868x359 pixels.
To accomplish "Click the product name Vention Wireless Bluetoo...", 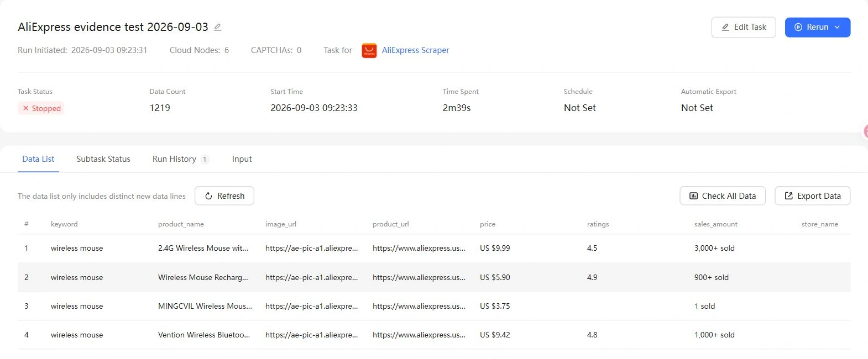I will (x=204, y=335).
